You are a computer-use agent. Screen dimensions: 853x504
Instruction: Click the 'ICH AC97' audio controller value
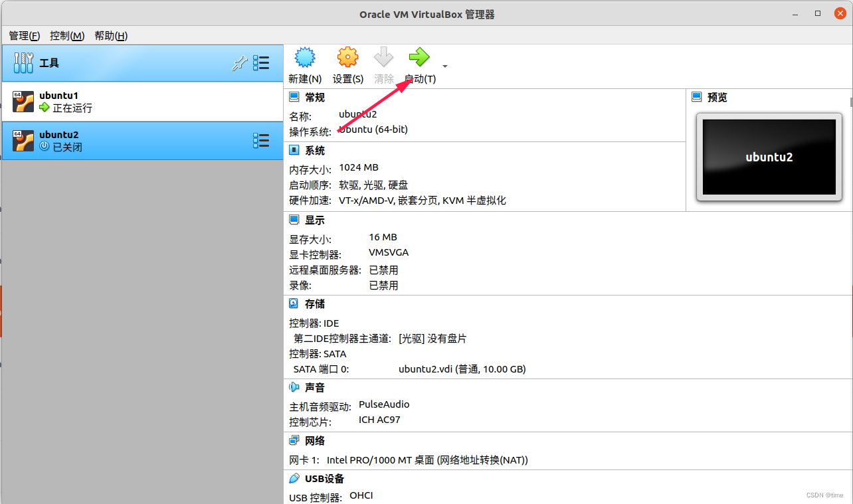click(379, 420)
